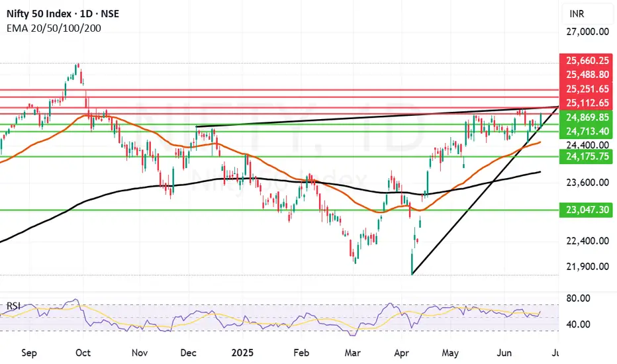Click the 21,900.00 price axis tick
Image resolution: width=617 pixels, height=364 pixels.
(587, 267)
